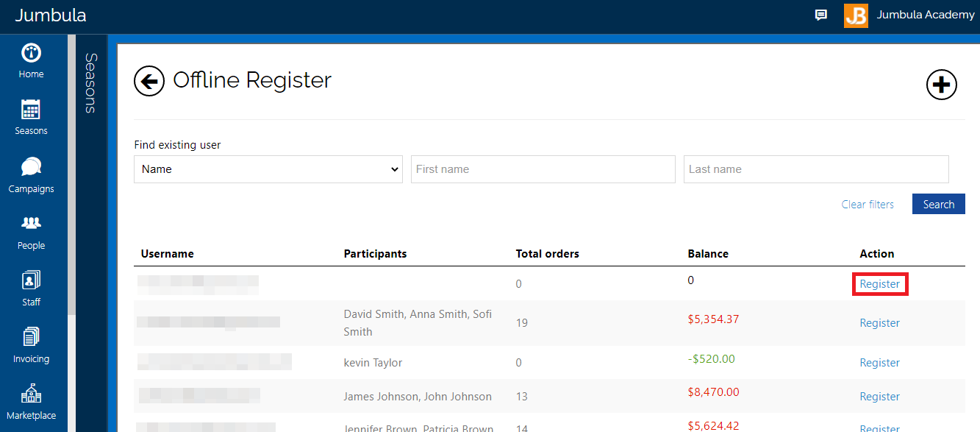Click Clear filters link
This screenshot has height=432, width=980.
pyautogui.click(x=868, y=205)
